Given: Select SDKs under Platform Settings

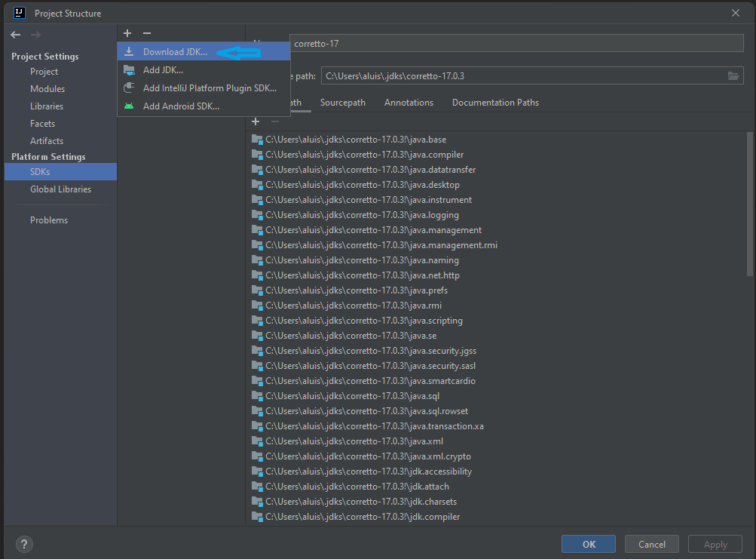Looking at the screenshot, I should coord(60,172).
